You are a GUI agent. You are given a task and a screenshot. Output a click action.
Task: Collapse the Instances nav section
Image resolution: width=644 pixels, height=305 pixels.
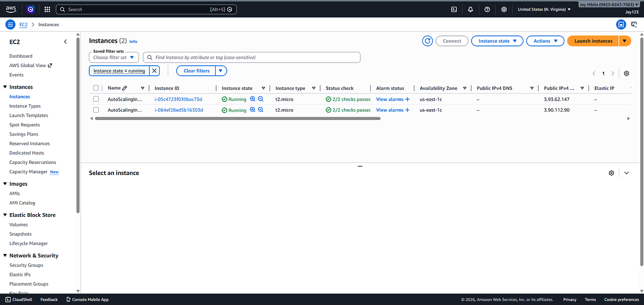5,87
